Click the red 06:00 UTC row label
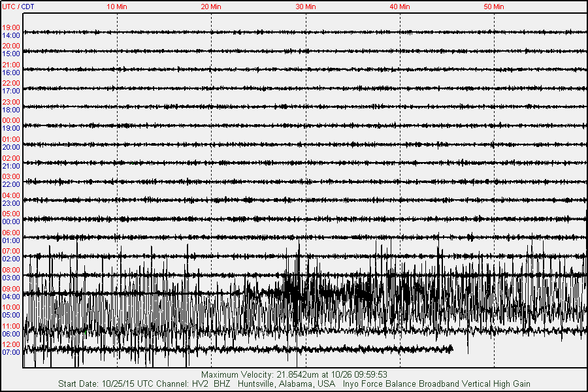Viewport: 588px width, 392px height. 11,233
